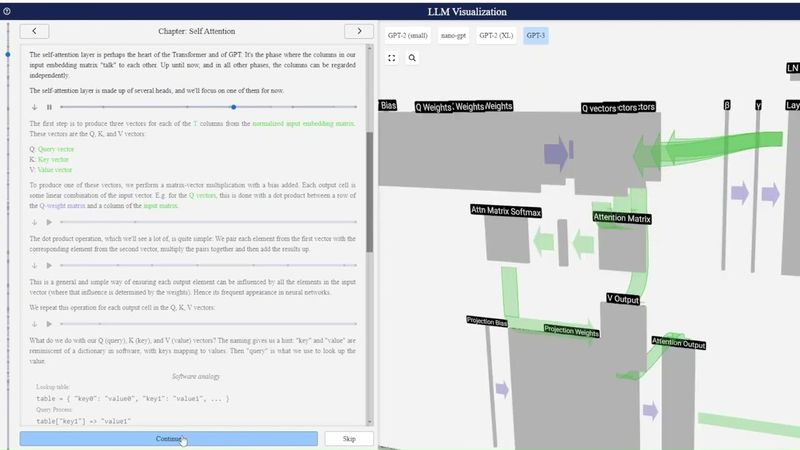
Task: Click the down arrow under the Q-weight matrix paragraph
Action: coord(34,222)
